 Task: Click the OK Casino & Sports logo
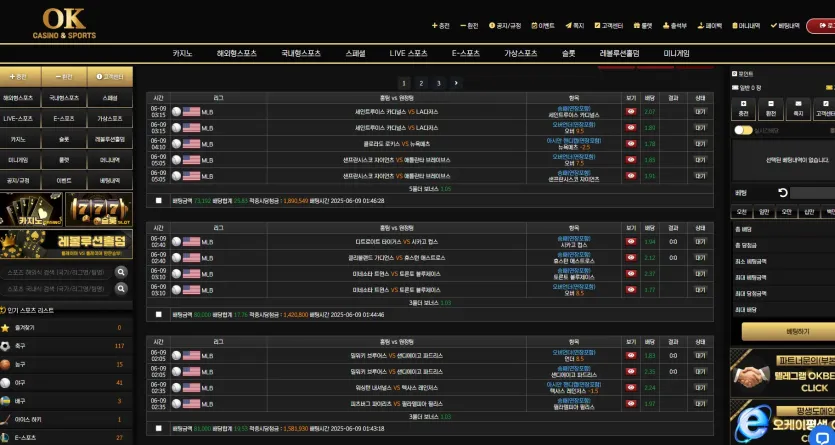tap(64, 23)
